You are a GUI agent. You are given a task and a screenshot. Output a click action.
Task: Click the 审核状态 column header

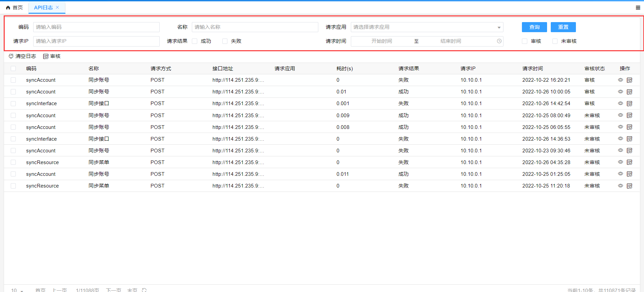click(x=595, y=68)
